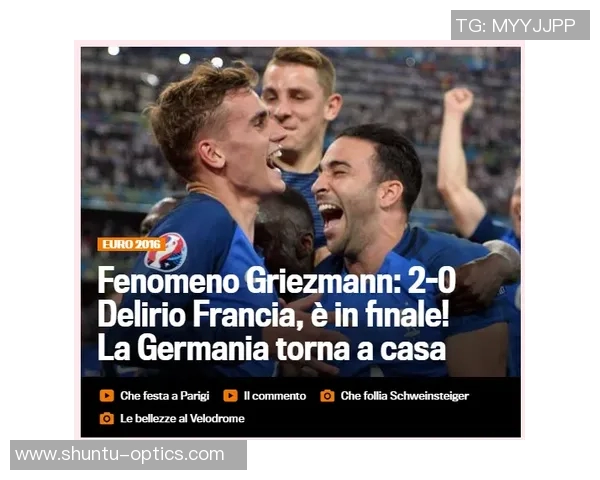Open the Che follia Schweinsteiger gallery link
Screen dimensions: 600x480
coord(405,396)
